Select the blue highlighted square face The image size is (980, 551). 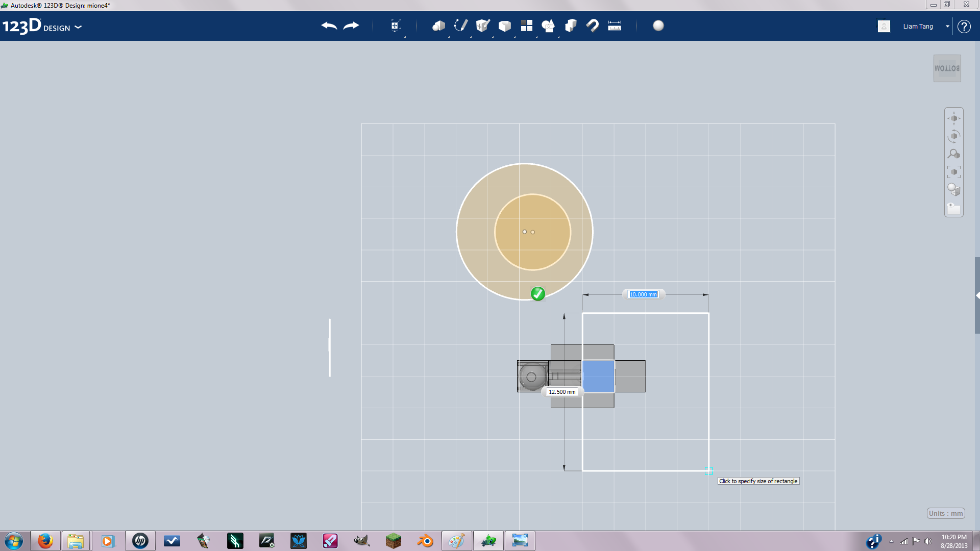click(598, 377)
